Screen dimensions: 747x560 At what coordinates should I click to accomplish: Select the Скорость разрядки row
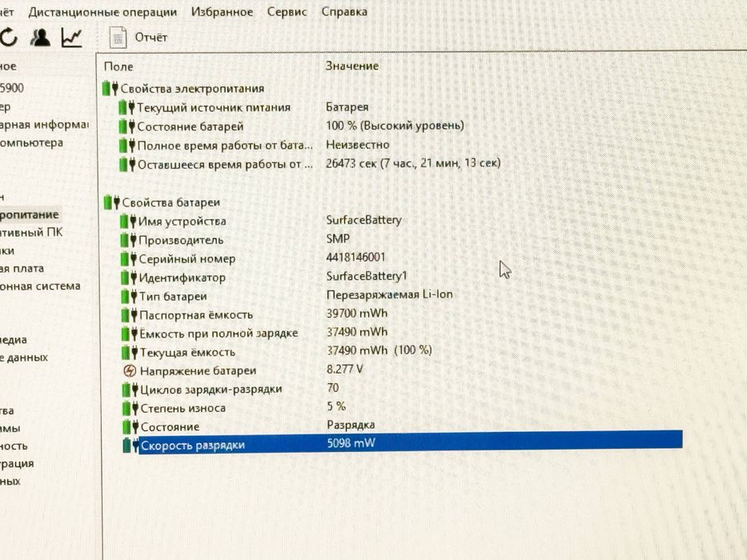click(x=402, y=444)
